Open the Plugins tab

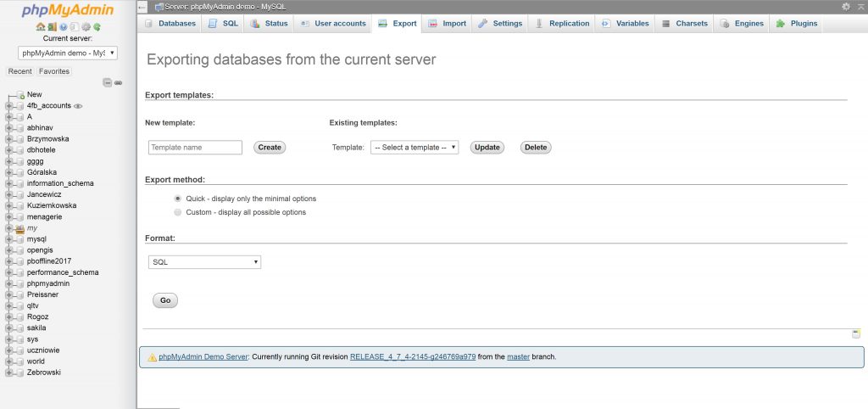point(797,23)
